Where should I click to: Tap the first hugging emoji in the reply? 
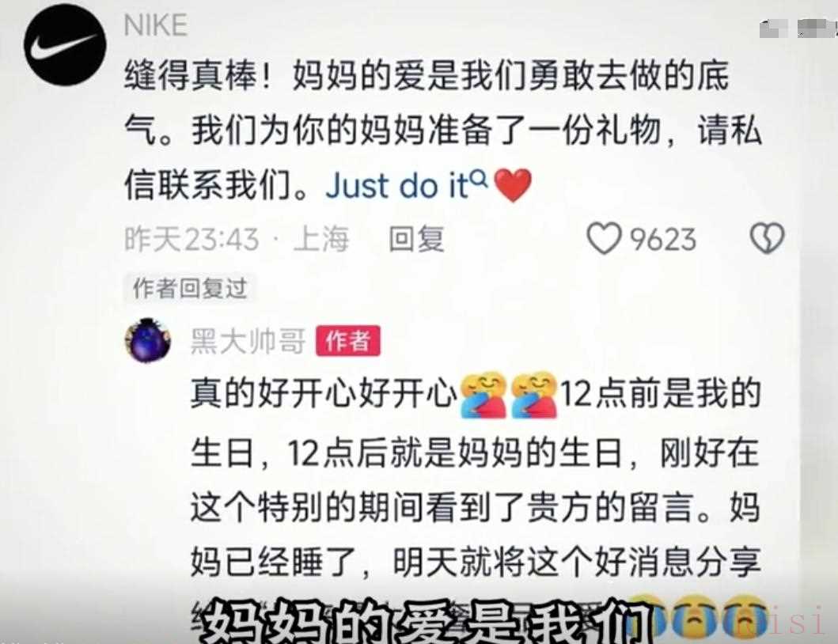pyautogui.click(x=483, y=395)
